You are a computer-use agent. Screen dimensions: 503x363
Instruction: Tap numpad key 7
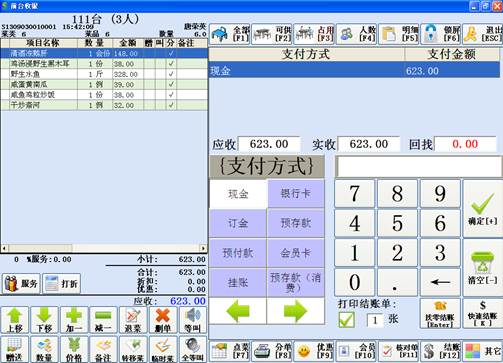(354, 193)
